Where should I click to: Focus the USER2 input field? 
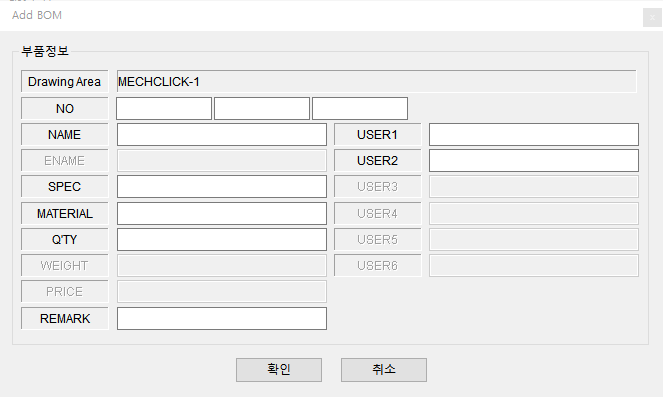click(x=534, y=161)
